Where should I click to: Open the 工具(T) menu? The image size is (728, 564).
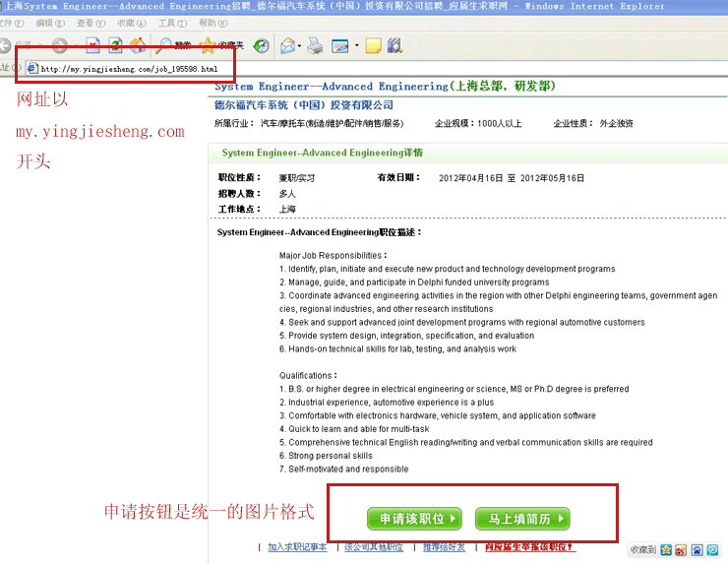point(173,23)
